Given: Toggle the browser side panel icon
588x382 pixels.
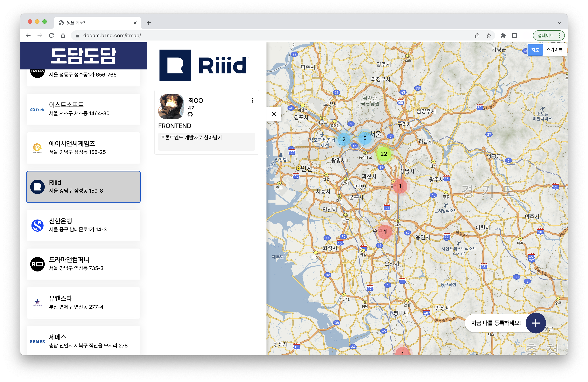Looking at the screenshot, I should pyautogui.click(x=515, y=35).
